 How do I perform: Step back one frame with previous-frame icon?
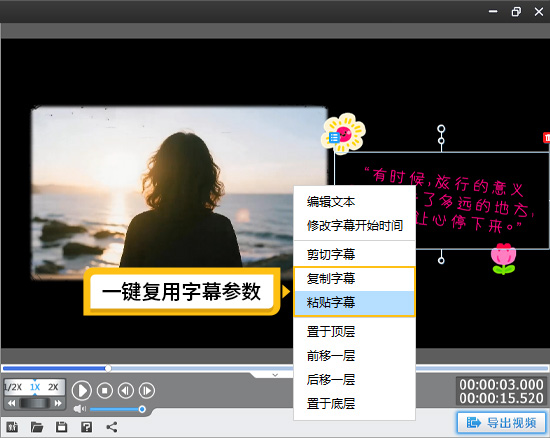[126, 390]
